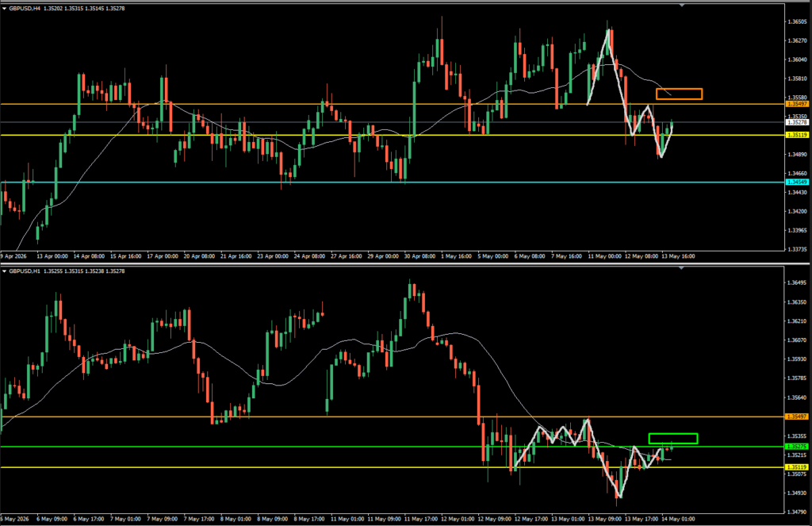Select the yellow horizontal line on H1 chart
This screenshot has width=812, height=526.
pos(393,467)
